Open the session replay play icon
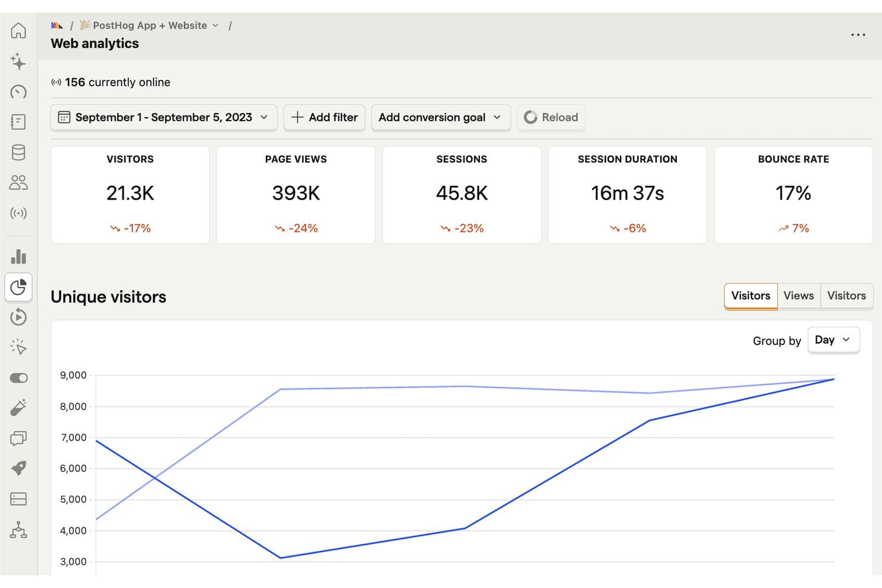Image resolution: width=882 pixels, height=588 pixels. [18, 317]
